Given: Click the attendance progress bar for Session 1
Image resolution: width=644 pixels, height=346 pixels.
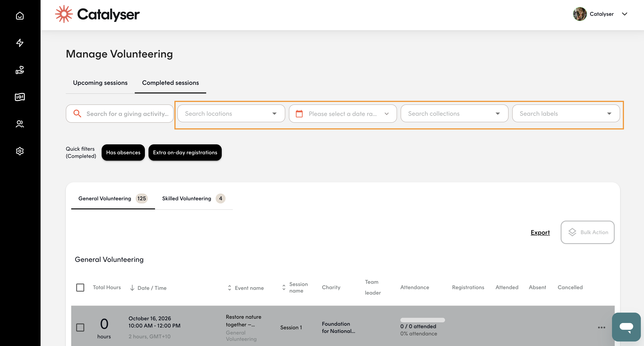Looking at the screenshot, I should pyautogui.click(x=422, y=320).
